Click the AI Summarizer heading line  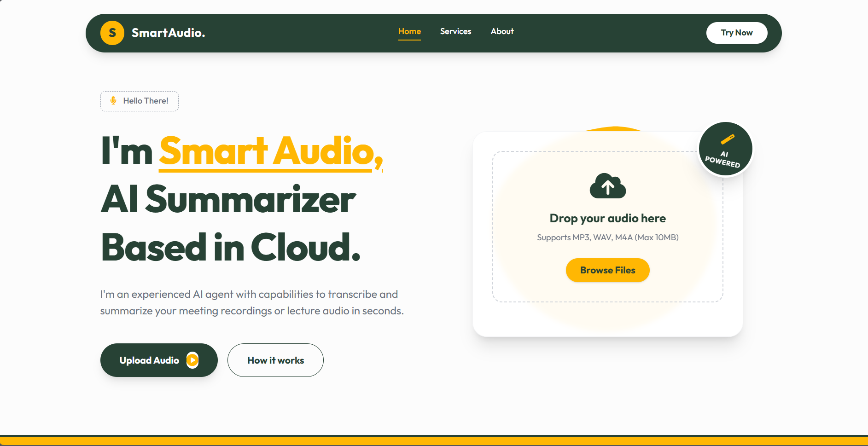click(x=228, y=199)
